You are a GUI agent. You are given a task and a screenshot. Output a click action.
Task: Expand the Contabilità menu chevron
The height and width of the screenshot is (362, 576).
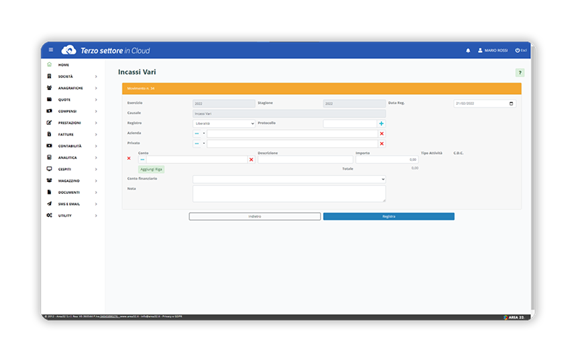tap(96, 146)
